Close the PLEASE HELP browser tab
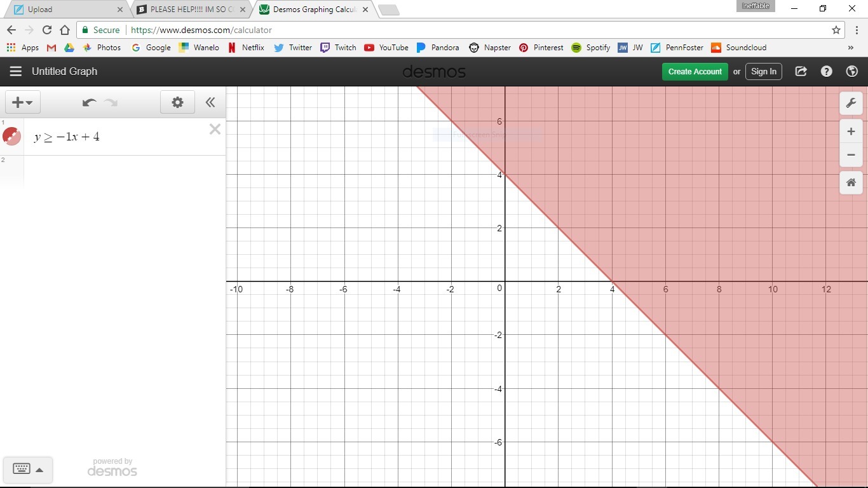This screenshot has height=488, width=868. 243,10
